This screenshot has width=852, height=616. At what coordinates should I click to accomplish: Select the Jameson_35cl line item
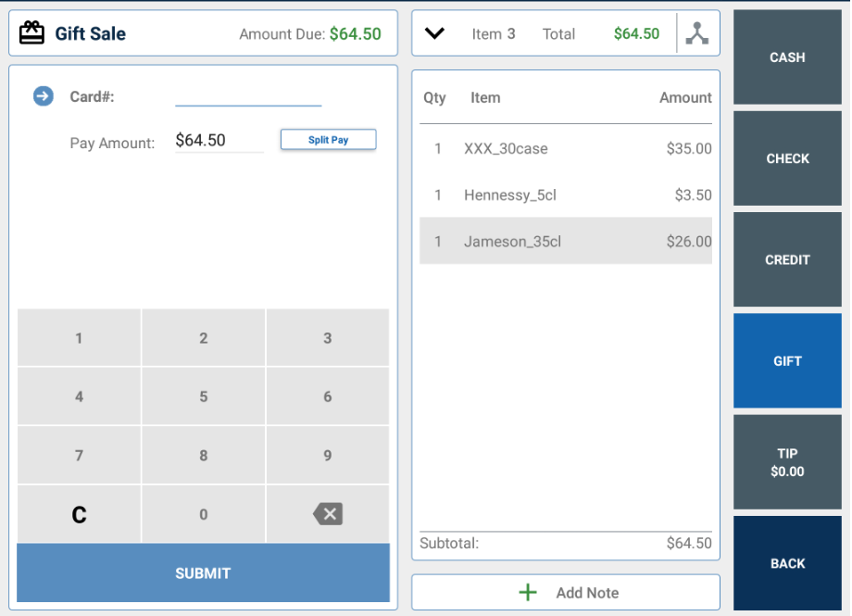click(565, 242)
